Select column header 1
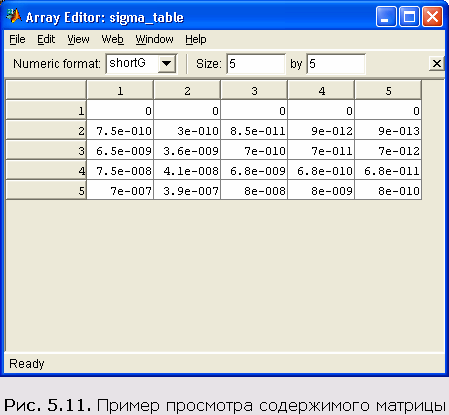 tap(120, 90)
